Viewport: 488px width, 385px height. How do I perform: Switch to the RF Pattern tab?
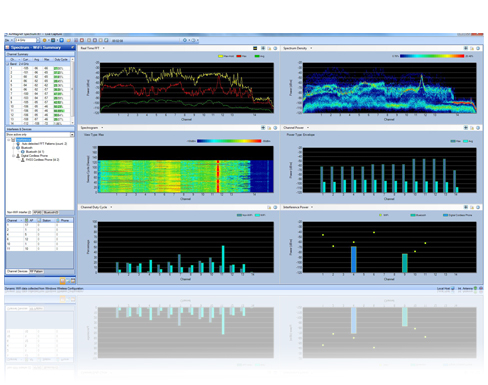(37, 271)
